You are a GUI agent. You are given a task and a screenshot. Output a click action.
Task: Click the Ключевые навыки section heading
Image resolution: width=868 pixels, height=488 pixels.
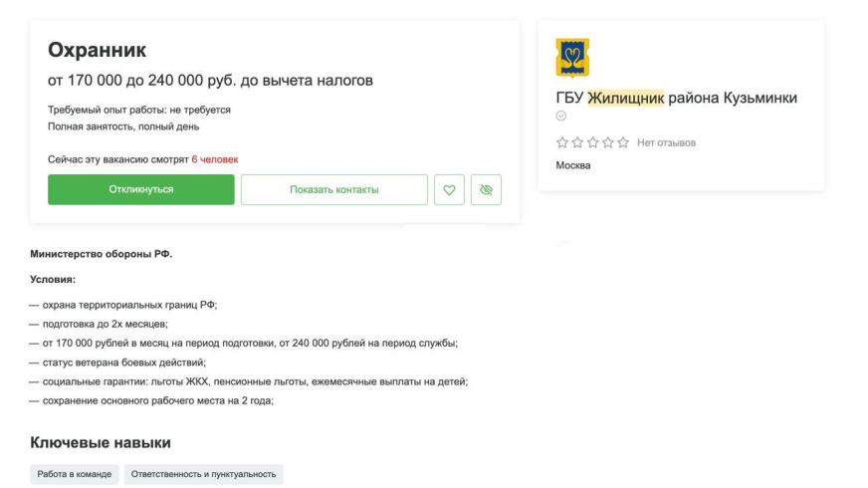101,442
